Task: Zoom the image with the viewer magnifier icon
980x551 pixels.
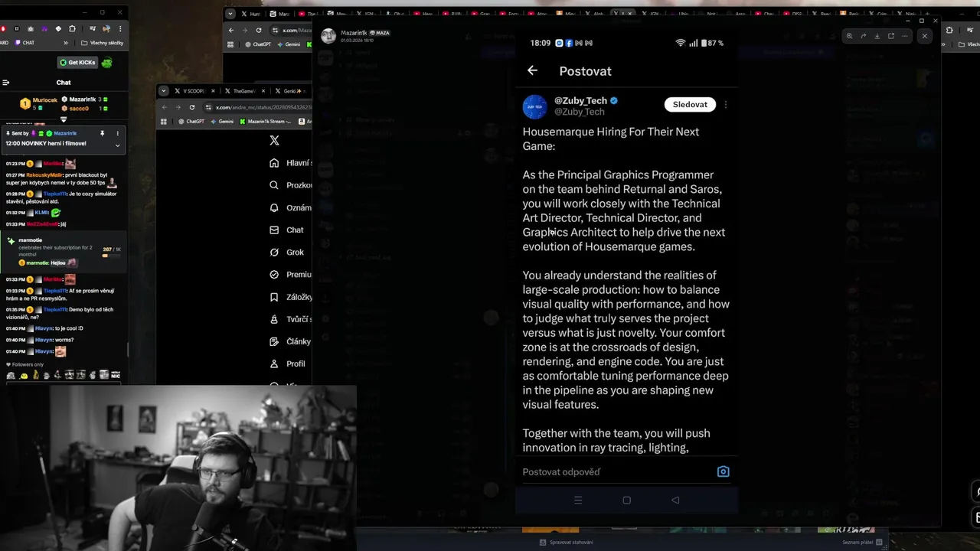Action: pos(849,36)
